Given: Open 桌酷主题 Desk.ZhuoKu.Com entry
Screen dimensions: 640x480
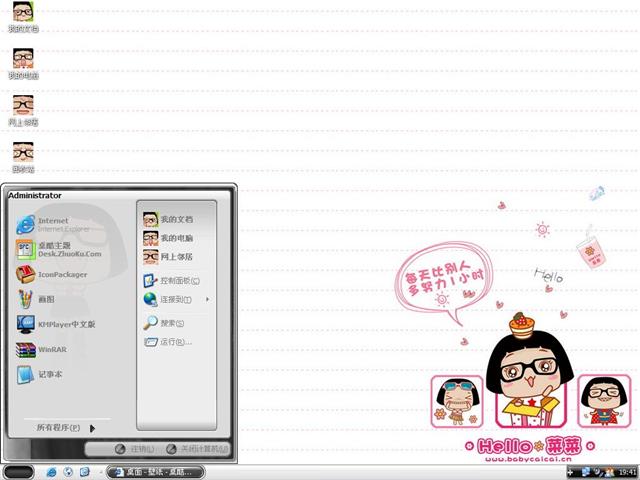Looking at the screenshot, I should (x=58, y=249).
